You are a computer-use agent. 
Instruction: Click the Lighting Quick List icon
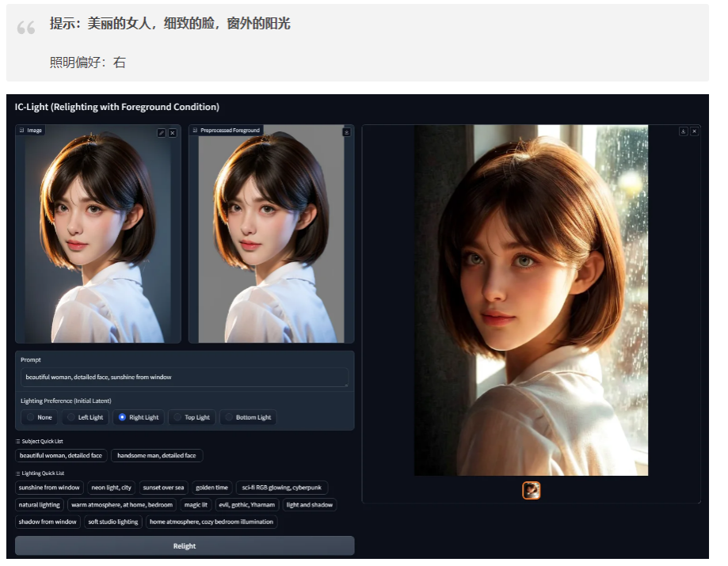(x=18, y=473)
